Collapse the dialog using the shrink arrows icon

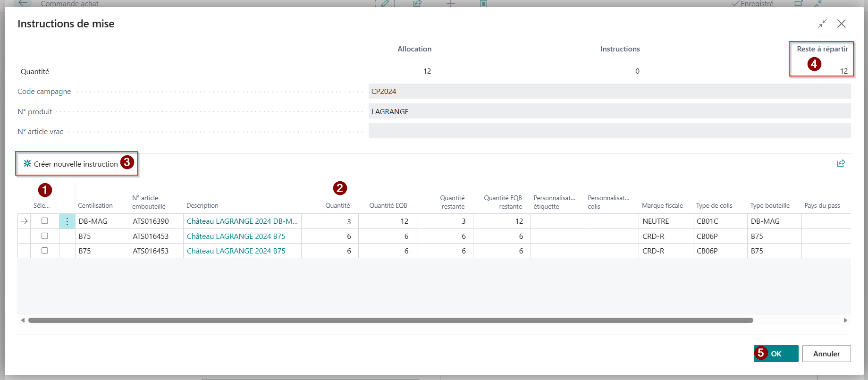(822, 24)
